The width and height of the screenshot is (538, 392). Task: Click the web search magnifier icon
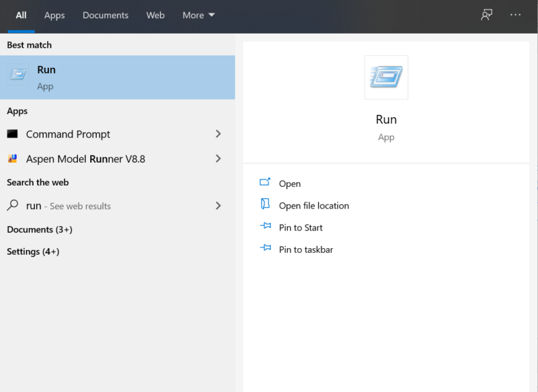tap(12, 206)
